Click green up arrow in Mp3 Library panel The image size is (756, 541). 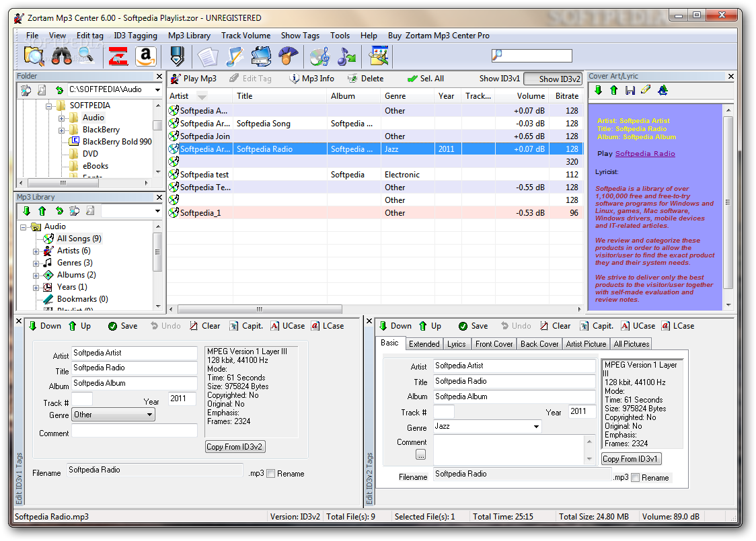point(42,210)
